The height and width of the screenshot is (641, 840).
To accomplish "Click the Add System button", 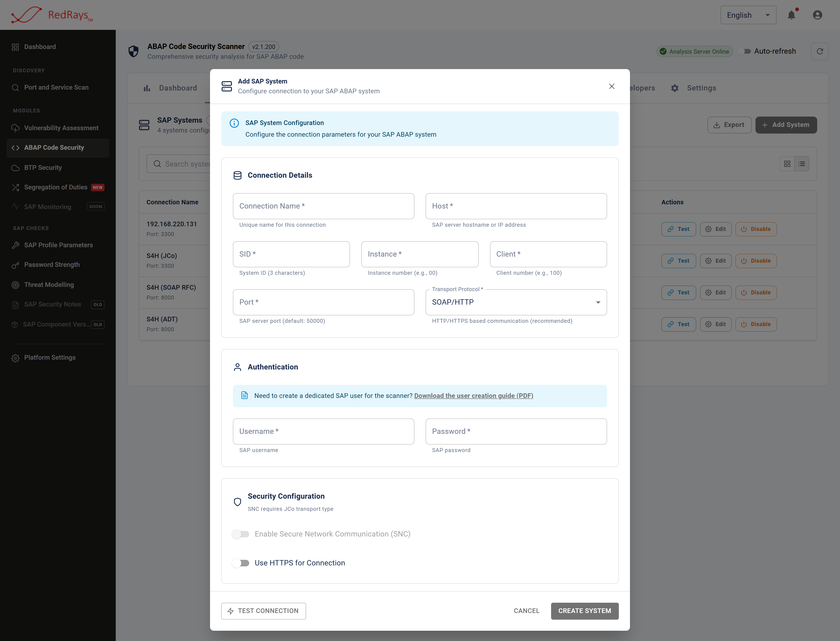I will 786,125.
